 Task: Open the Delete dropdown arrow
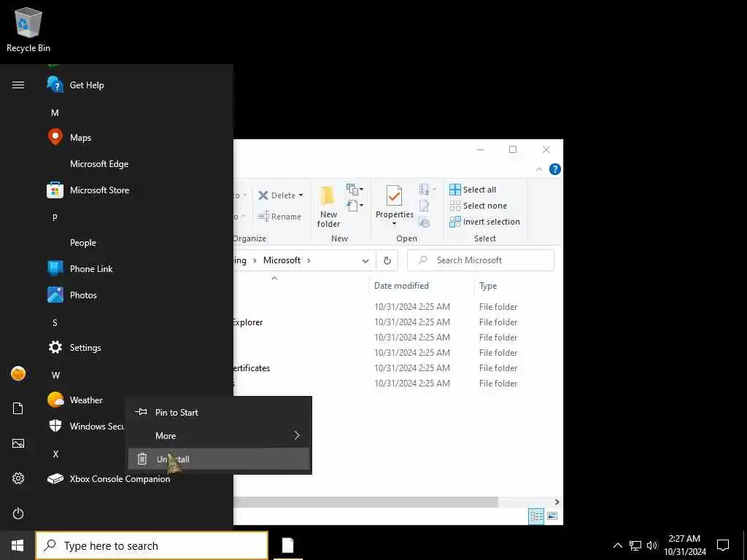point(301,195)
